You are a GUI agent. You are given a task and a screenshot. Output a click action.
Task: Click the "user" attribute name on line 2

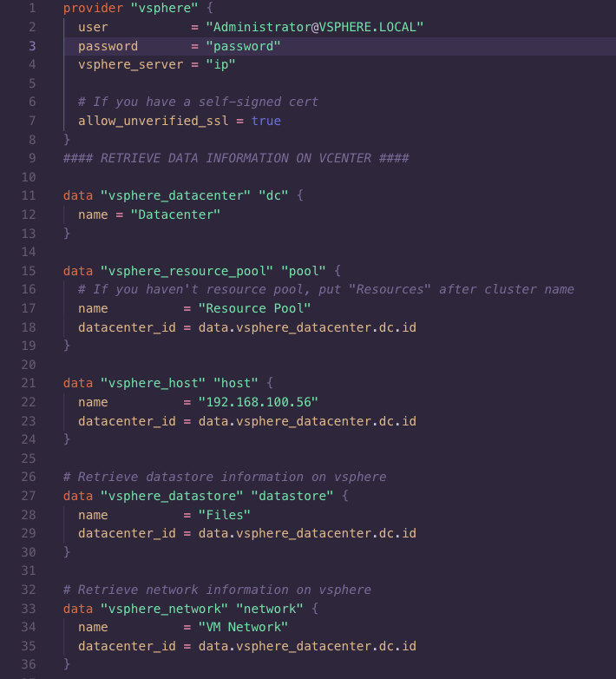pyautogui.click(x=93, y=27)
